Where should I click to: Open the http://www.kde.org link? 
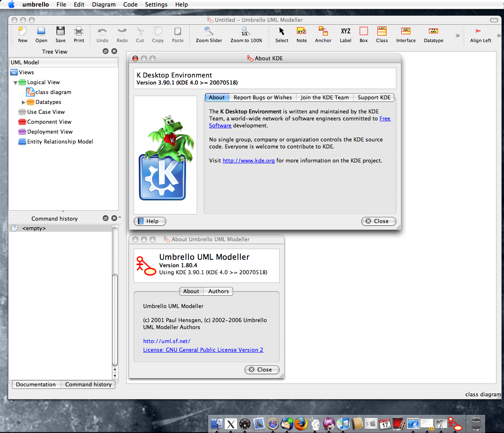point(249,160)
